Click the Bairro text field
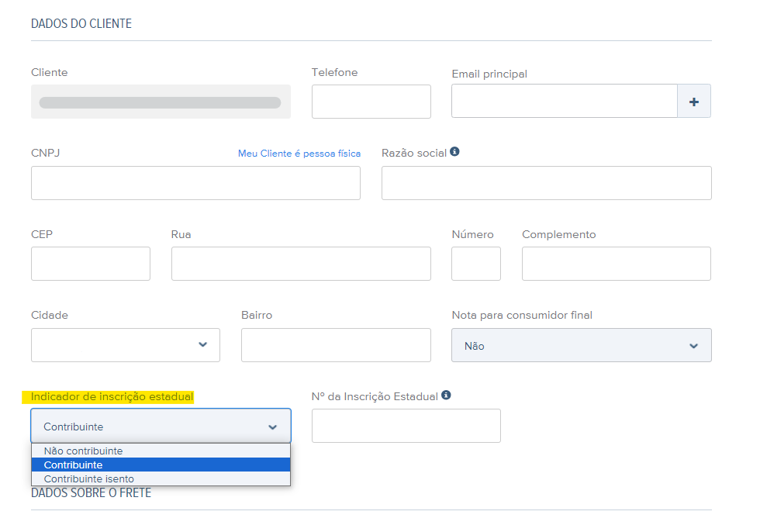The height and width of the screenshot is (532, 760). tap(336, 345)
